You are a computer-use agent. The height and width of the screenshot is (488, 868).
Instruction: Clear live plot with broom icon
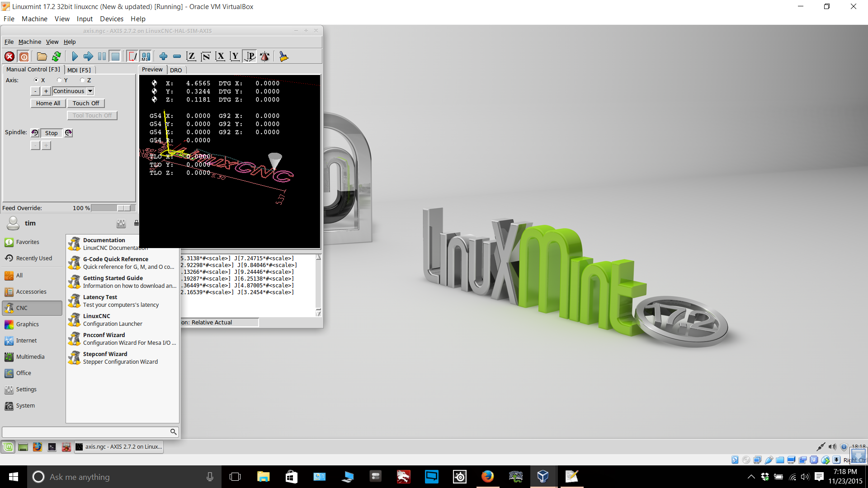(x=283, y=56)
